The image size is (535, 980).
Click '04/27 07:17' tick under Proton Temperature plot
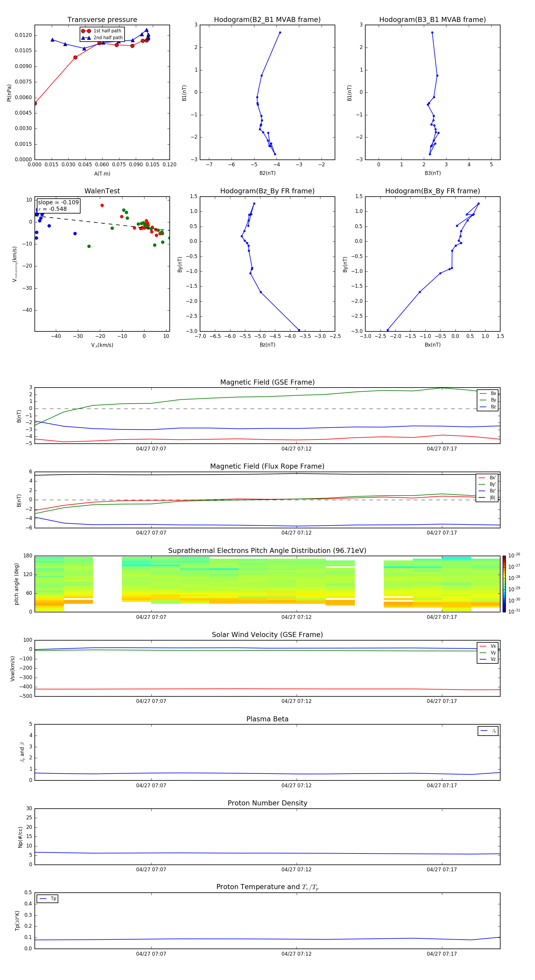[442, 954]
